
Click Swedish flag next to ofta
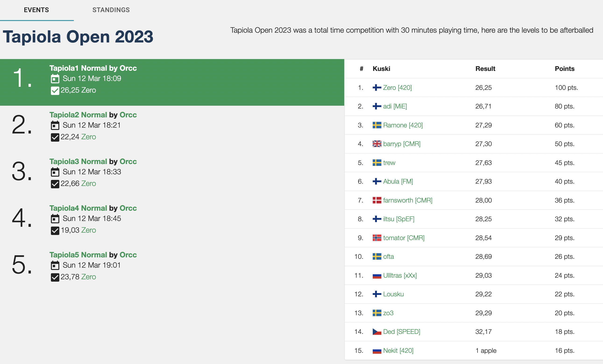377,256
